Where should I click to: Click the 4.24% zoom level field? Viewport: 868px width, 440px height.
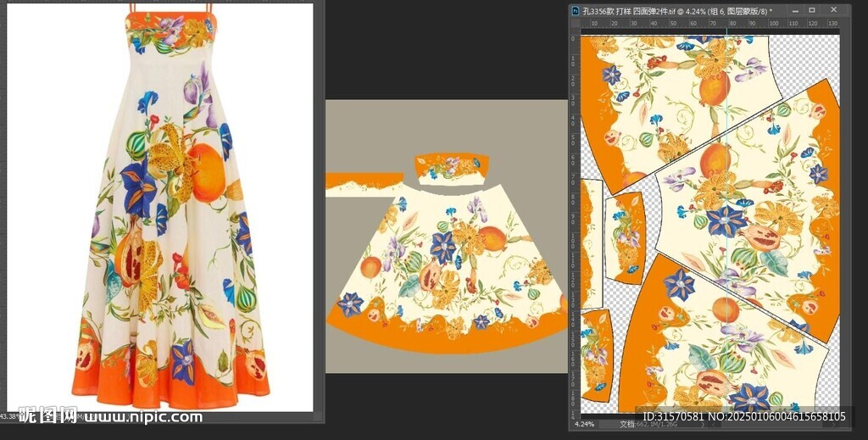585,424
